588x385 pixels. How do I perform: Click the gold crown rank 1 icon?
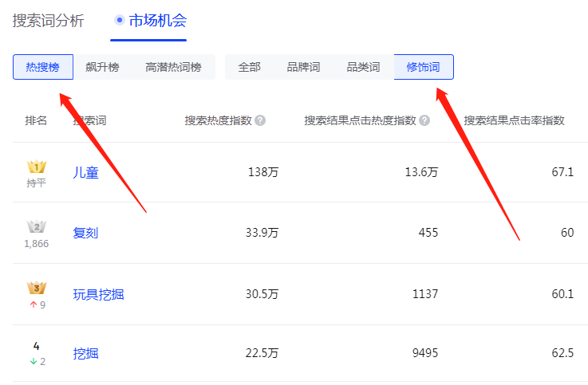[x=37, y=167]
